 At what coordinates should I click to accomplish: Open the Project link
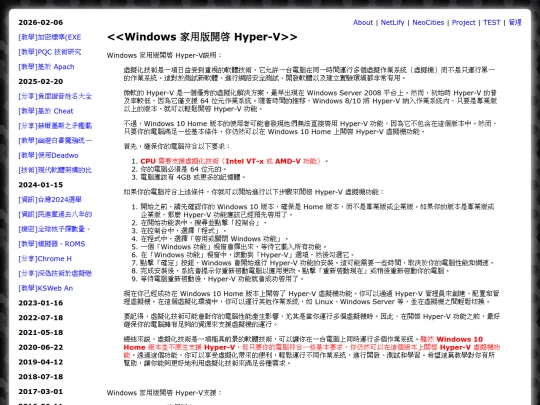pos(463,22)
